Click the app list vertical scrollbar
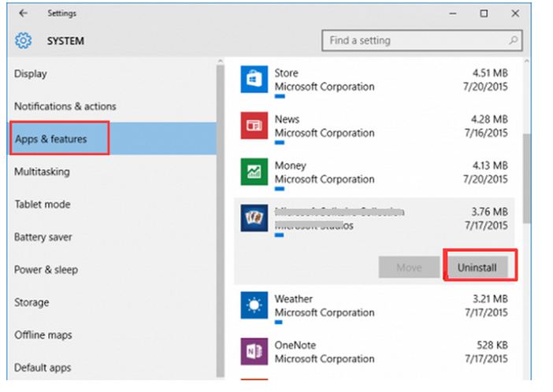The image size is (553, 392). [x=526, y=178]
